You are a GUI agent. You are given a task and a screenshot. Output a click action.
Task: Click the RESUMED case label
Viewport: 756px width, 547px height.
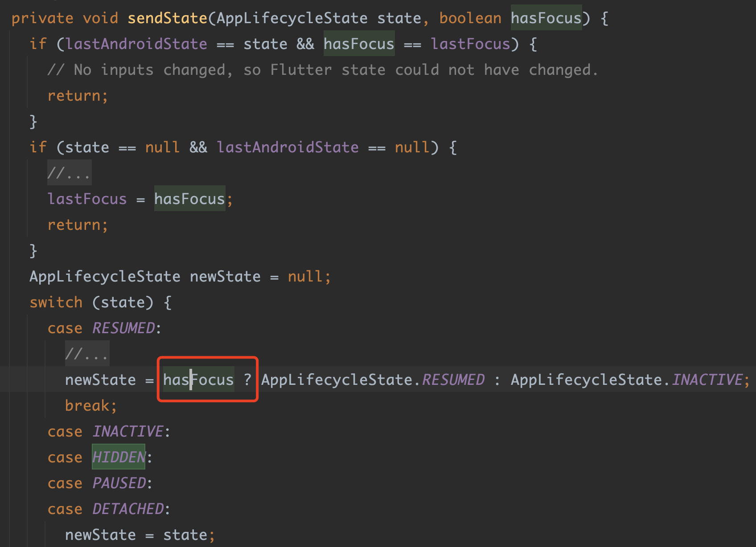[x=123, y=328]
